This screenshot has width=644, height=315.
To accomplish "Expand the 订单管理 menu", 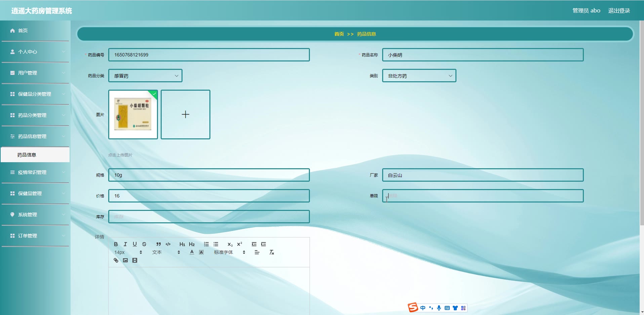I will pos(35,236).
